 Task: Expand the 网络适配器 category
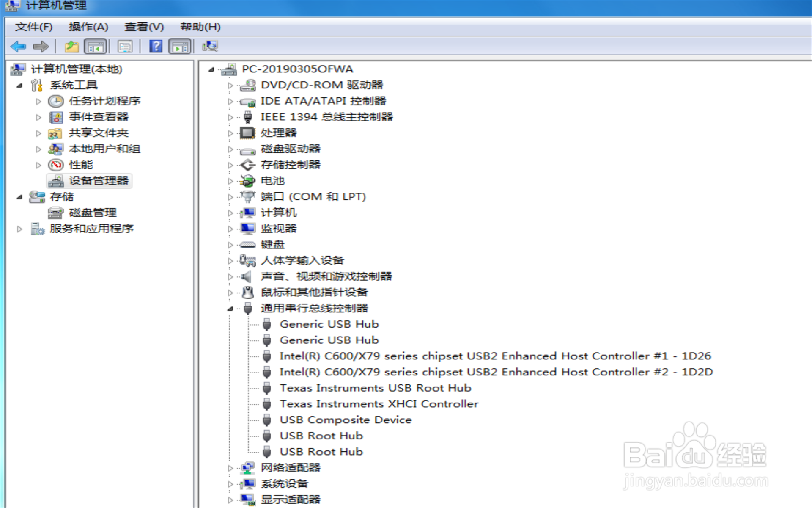[x=230, y=468]
